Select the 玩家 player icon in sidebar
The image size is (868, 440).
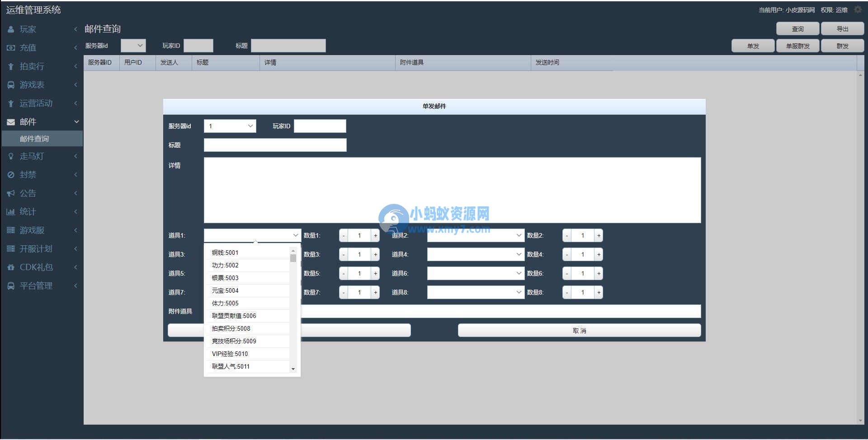pos(11,29)
